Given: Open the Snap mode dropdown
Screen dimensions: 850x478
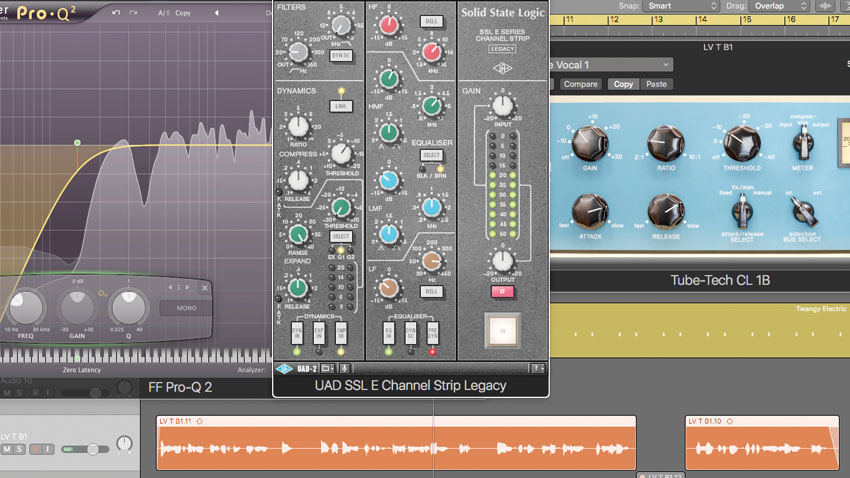Looking at the screenshot, I should [681, 6].
